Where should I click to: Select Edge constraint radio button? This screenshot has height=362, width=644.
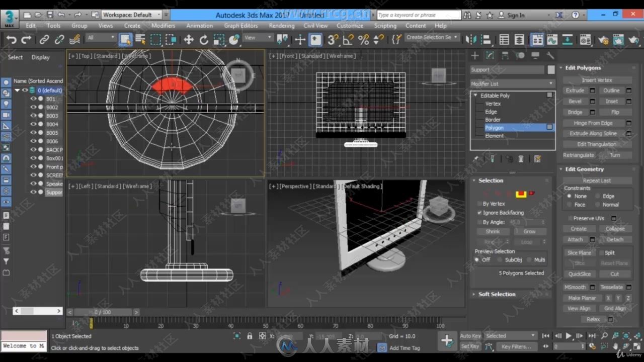click(598, 196)
